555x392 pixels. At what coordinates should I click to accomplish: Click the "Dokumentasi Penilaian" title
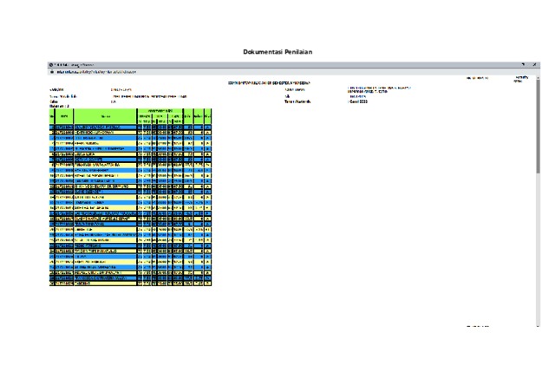277,52
